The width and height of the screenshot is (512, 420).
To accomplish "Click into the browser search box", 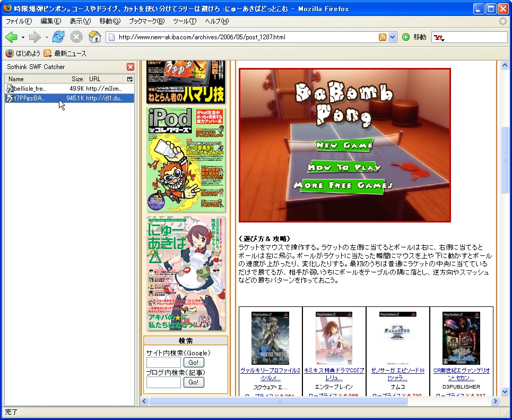I will (x=475, y=37).
